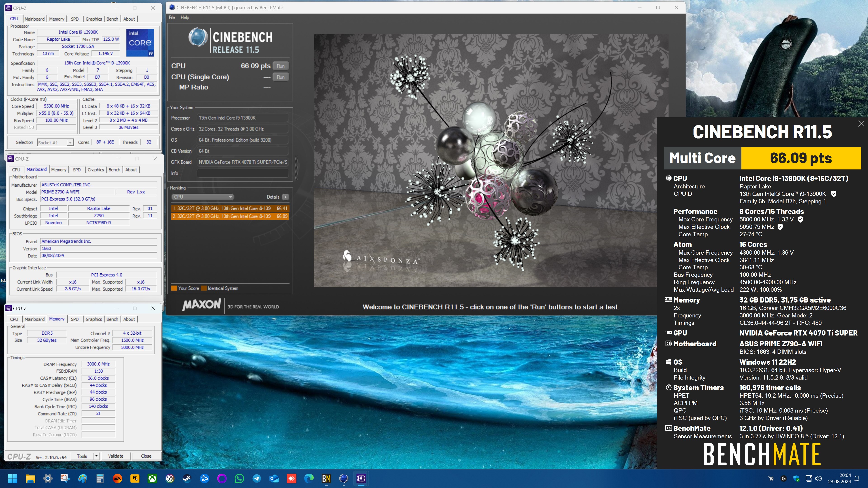868x488 pixels.
Task: Click the verified shield next to CPUID
Action: coord(834,194)
